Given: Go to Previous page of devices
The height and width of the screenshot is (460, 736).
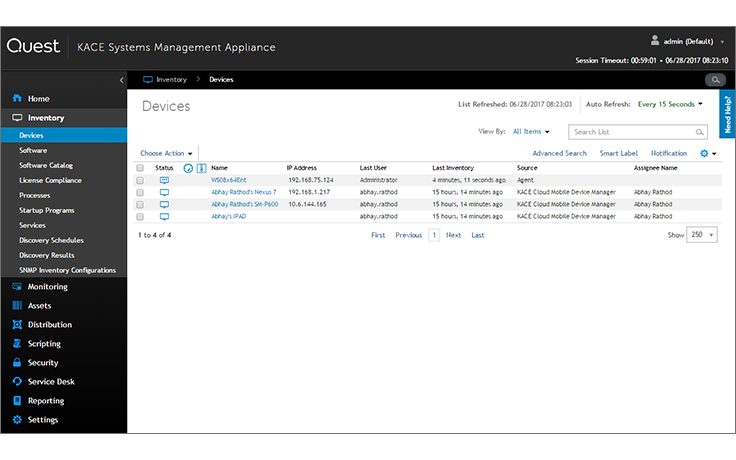Looking at the screenshot, I should (x=408, y=235).
